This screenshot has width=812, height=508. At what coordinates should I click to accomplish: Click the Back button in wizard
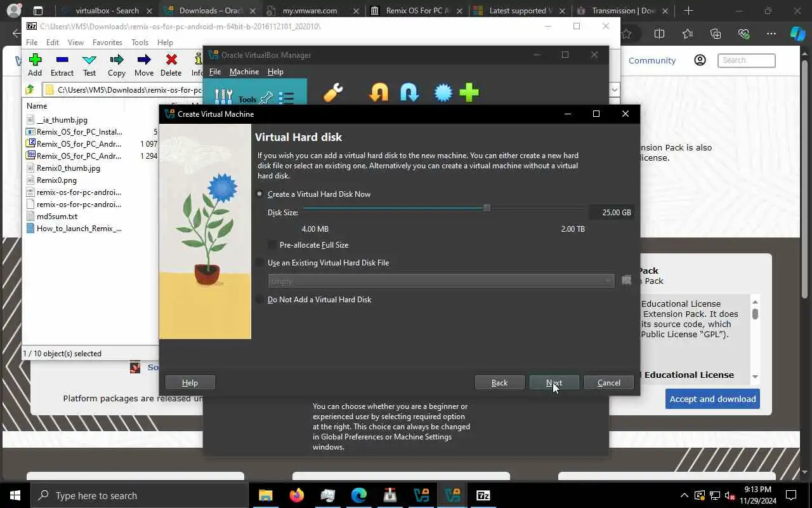coord(499,382)
